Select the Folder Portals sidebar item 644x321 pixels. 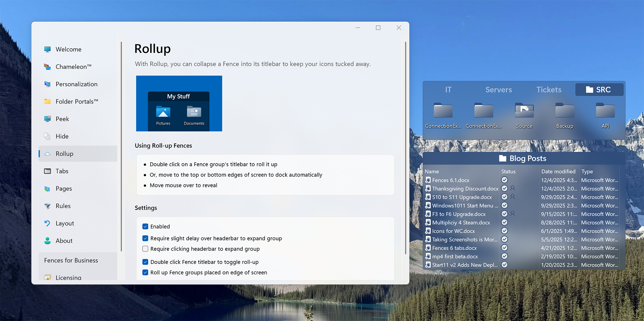[x=76, y=101]
